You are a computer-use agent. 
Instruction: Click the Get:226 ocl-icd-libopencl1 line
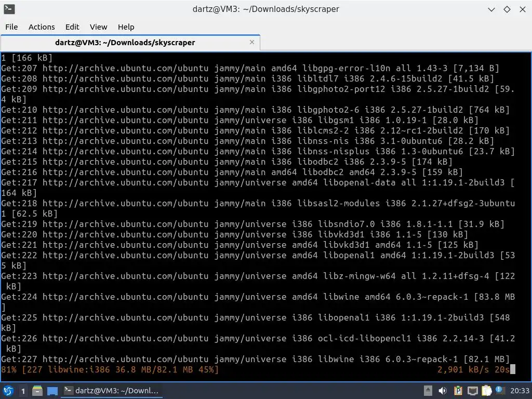point(258,343)
